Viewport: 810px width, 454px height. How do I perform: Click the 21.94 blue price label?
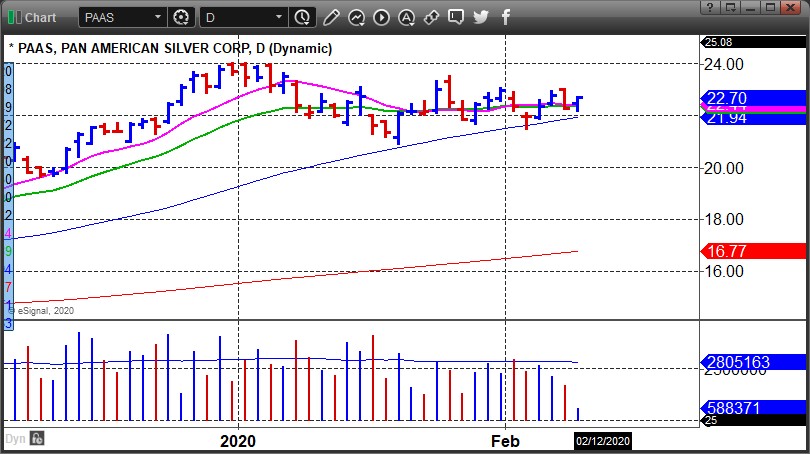click(x=753, y=119)
